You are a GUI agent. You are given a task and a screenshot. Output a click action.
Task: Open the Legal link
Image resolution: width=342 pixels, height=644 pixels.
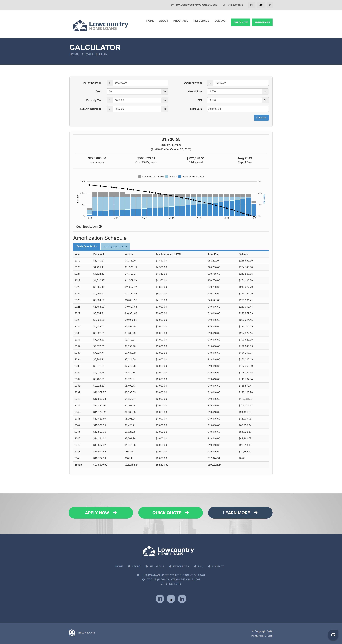[270, 636]
